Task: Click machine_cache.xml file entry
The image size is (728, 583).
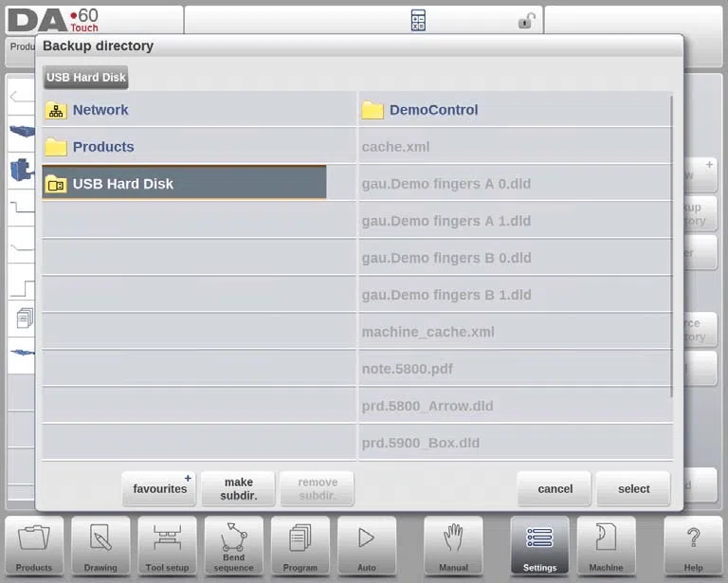Action: point(516,332)
